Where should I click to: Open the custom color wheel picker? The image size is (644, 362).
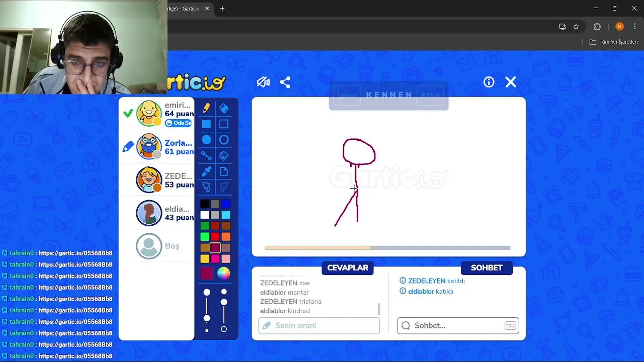224,273
